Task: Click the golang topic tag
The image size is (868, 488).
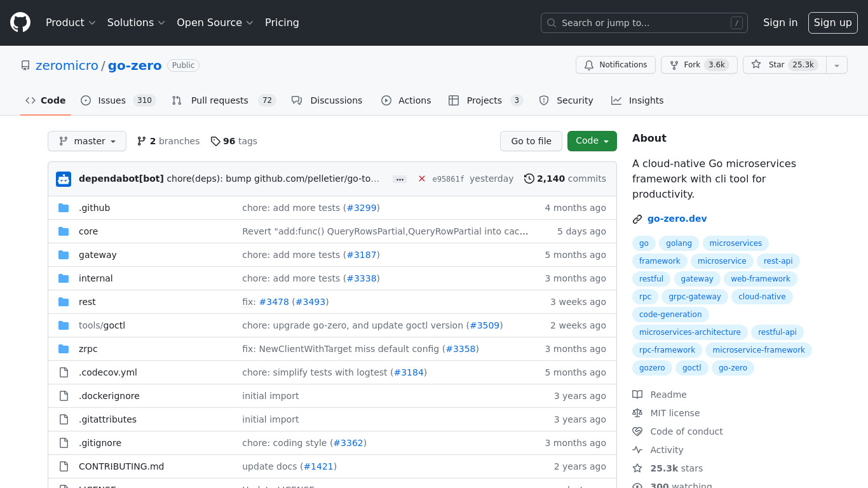Action: point(679,243)
